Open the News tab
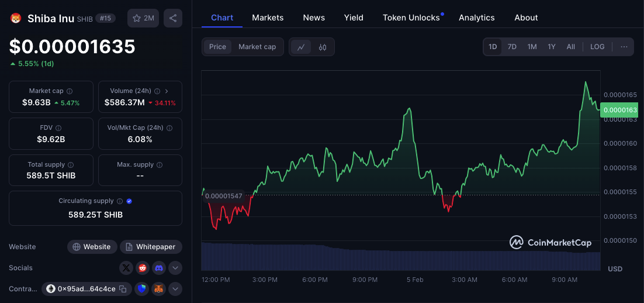Screen dimensions: 644x303 [x=314, y=18]
